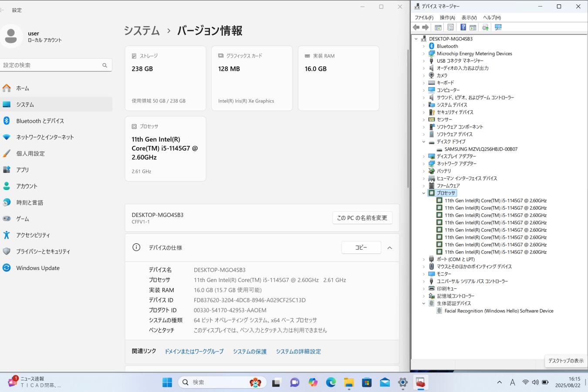
Task: Open Windows Update in settings sidebar
Action: click(x=38, y=268)
